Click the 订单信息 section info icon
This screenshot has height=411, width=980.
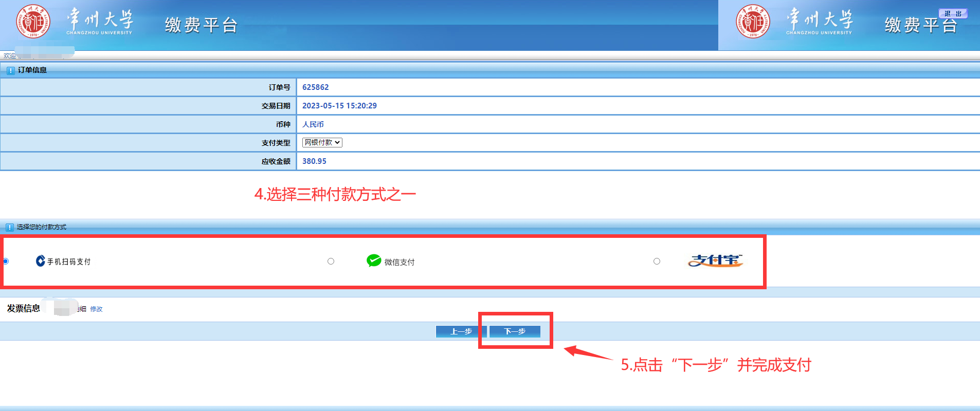coord(10,70)
